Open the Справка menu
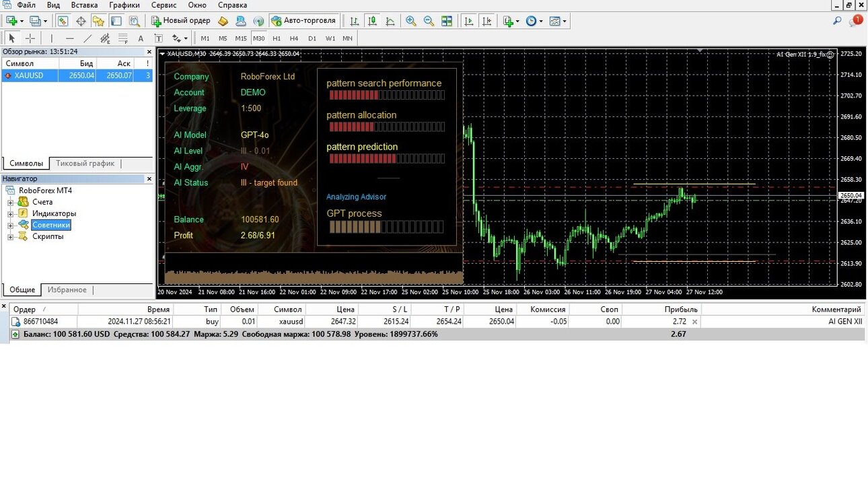This screenshot has width=868, height=488. click(x=233, y=5)
